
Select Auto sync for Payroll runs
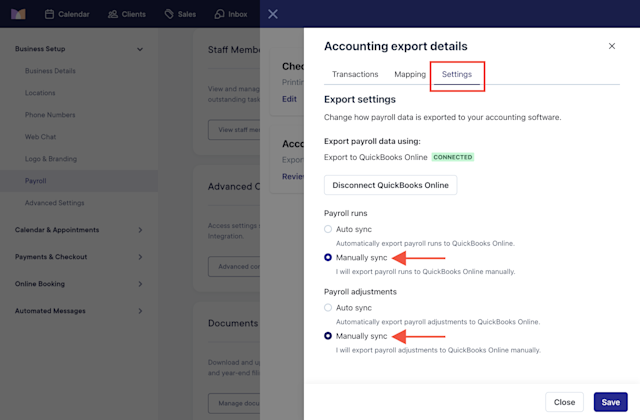coord(328,229)
